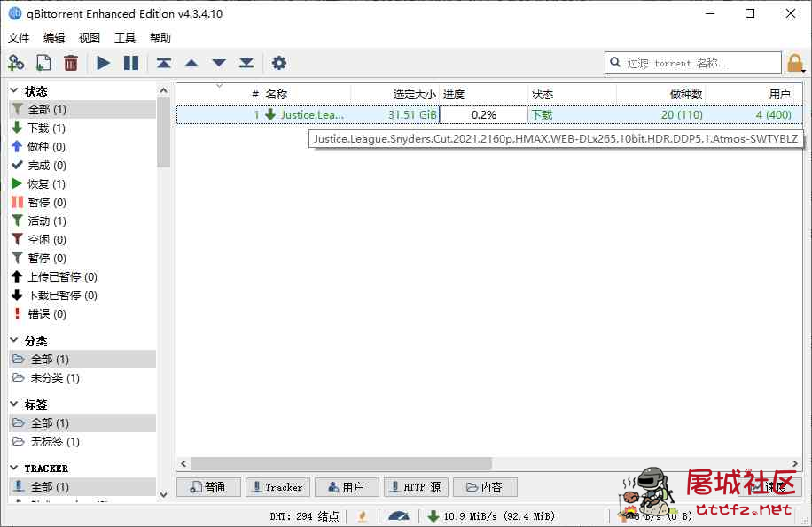Filter by 错误 (0) status
Viewport: 812px width, 527px height.
pyautogui.click(x=82, y=314)
